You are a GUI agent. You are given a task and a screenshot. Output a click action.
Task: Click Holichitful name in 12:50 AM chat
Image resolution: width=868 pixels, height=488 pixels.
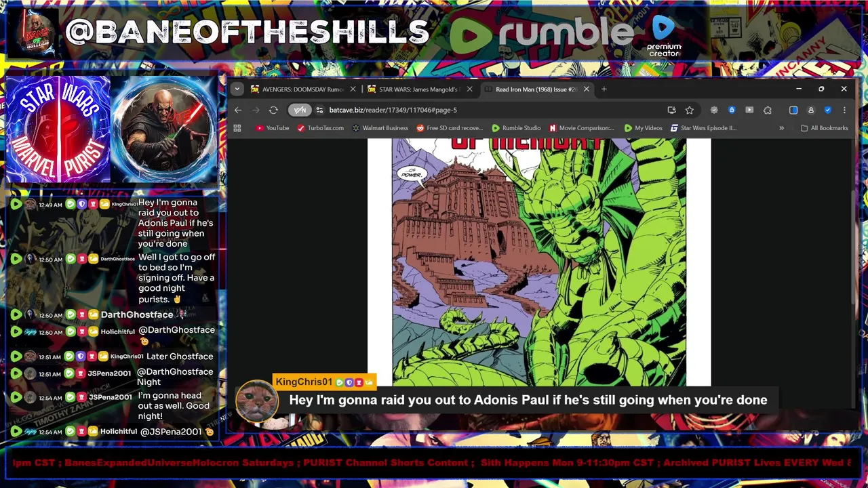tap(118, 332)
